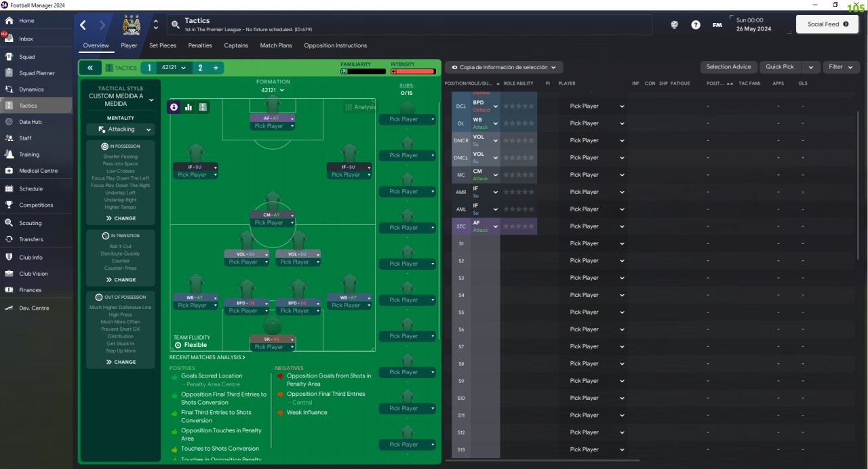Click the Intensity progress bar

(x=412, y=71)
